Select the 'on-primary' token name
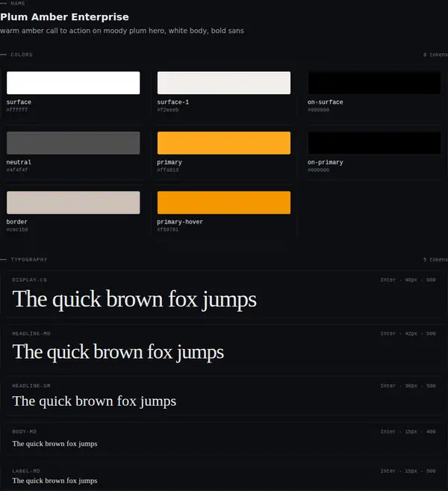 [326, 162]
